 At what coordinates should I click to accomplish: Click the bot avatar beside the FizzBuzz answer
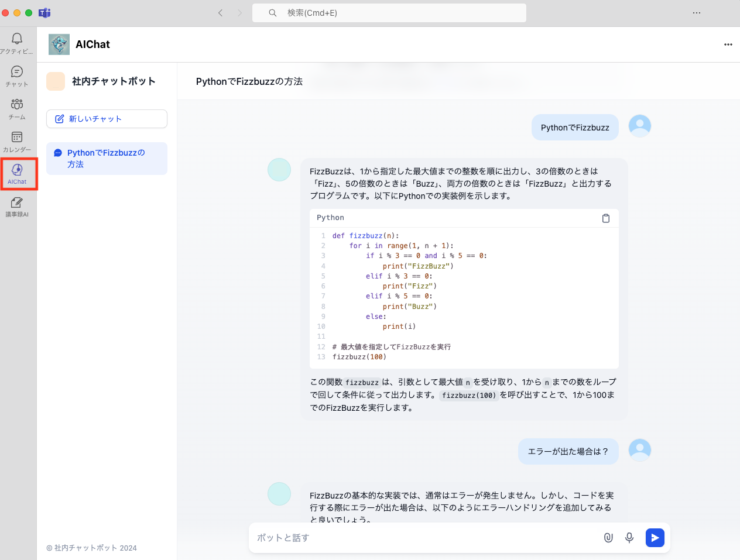click(x=279, y=170)
